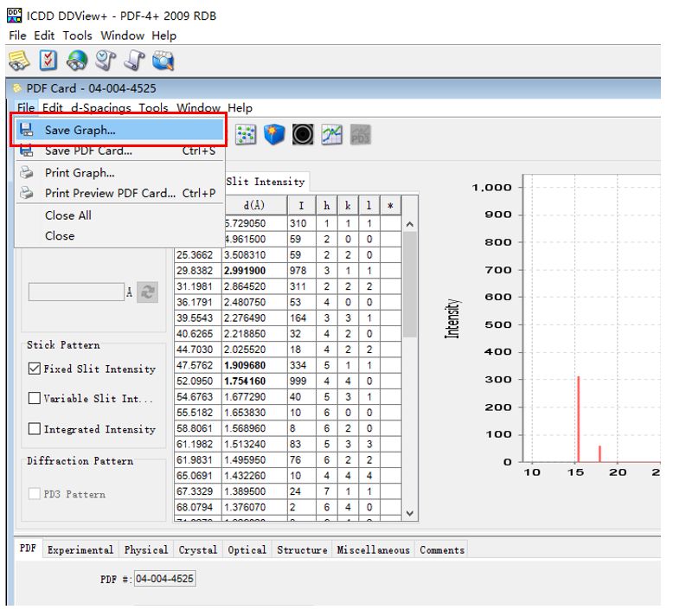Image resolution: width=673 pixels, height=616 pixels.
Task: Open the main DDView+ Window menu
Action: click(122, 35)
